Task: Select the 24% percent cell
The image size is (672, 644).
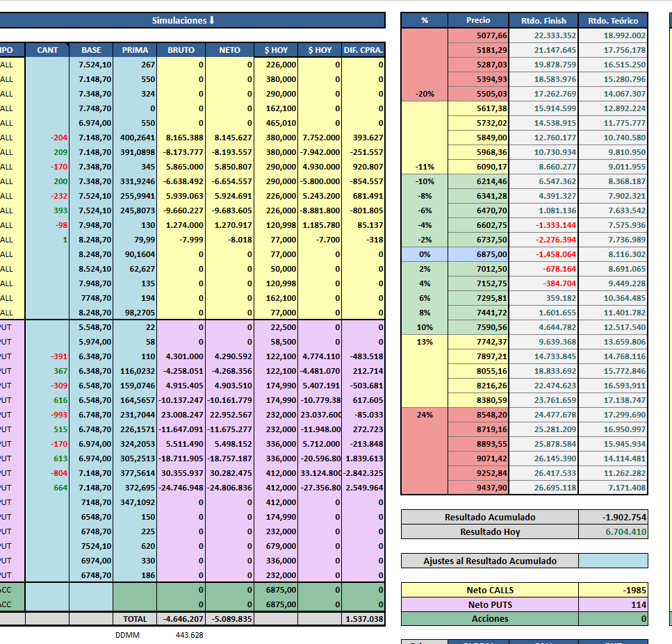Action: pyautogui.click(x=425, y=415)
